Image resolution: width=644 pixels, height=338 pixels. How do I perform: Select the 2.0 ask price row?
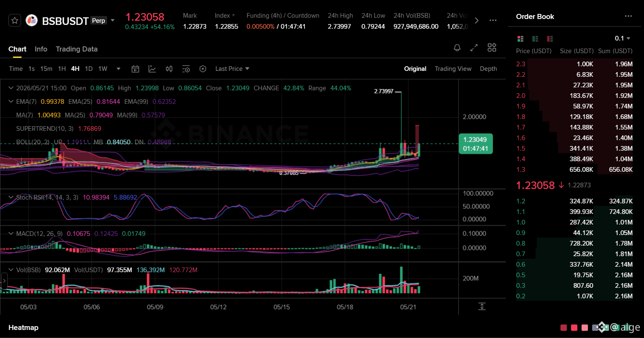pyautogui.click(x=574, y=96)
